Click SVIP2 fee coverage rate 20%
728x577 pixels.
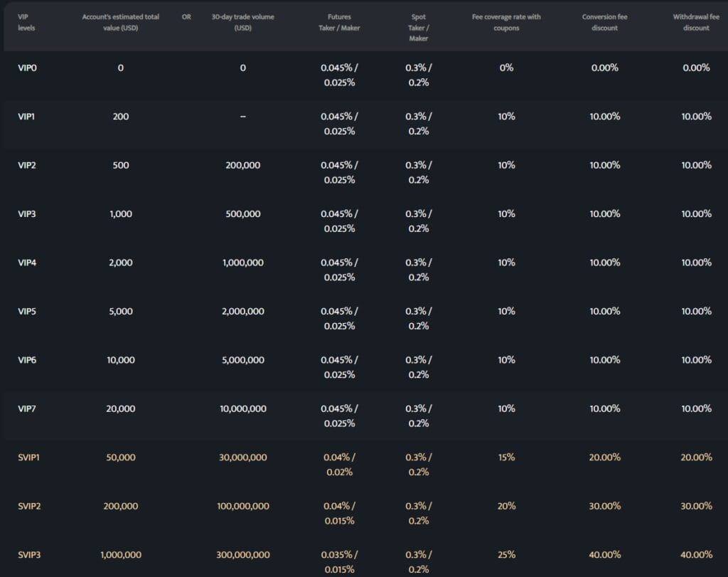506,507
